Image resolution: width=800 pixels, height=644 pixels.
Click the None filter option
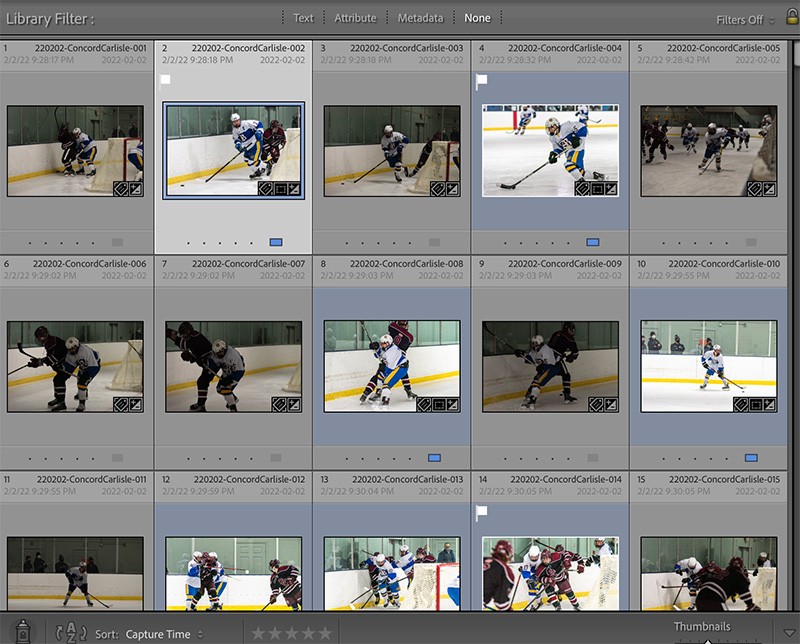478,18
